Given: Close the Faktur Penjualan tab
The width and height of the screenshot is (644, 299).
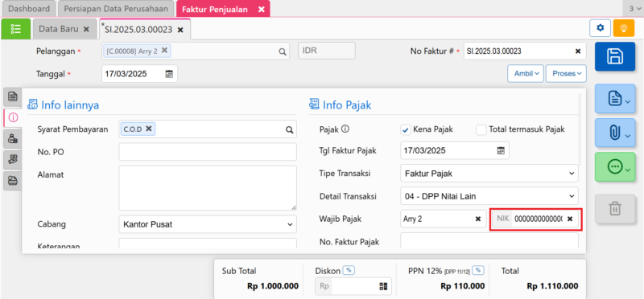Looking at the screenshot, I should click(x=261, y=9).
